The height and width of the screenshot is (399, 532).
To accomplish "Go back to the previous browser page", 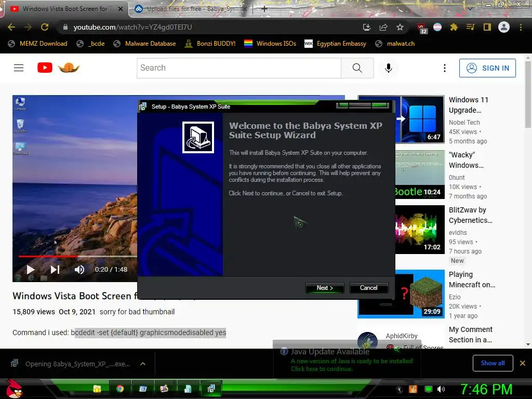I will pos(11,27).
